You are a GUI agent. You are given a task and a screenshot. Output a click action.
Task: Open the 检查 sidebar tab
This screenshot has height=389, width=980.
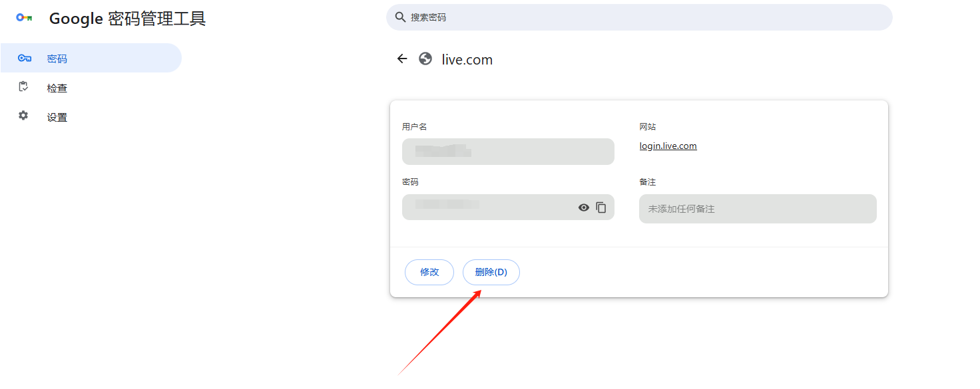click(x=91, y=87)
